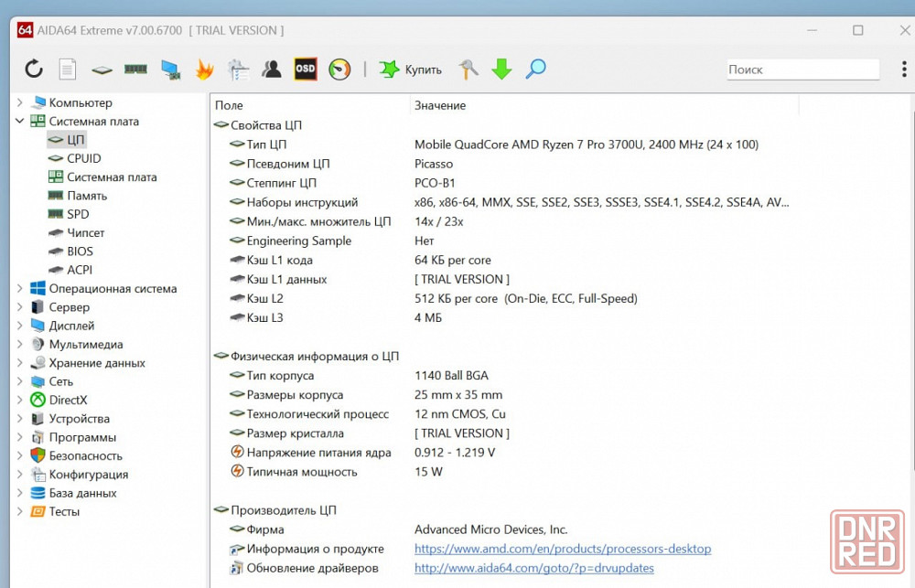Select CPUID in the sidebar tree

pyautogui.click(x=83, y=158)
